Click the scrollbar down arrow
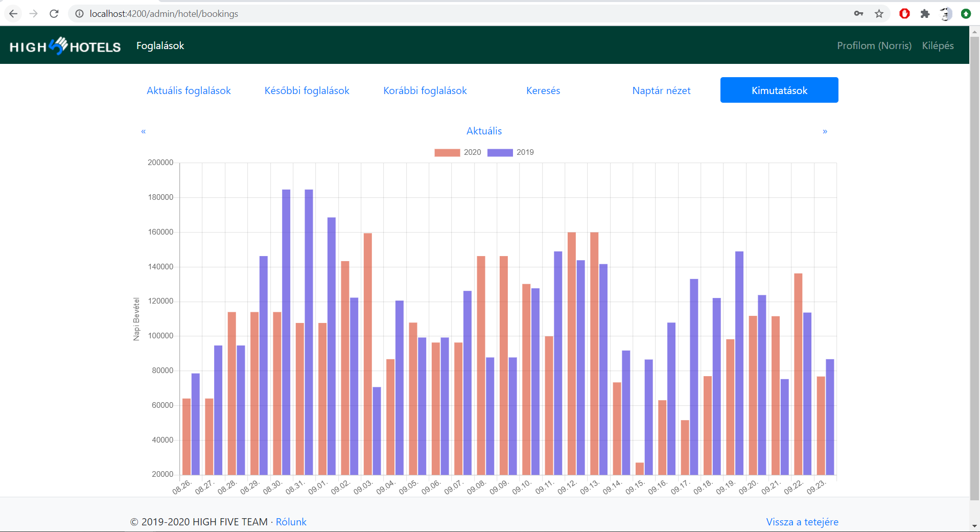 click(x=975, y=526)
